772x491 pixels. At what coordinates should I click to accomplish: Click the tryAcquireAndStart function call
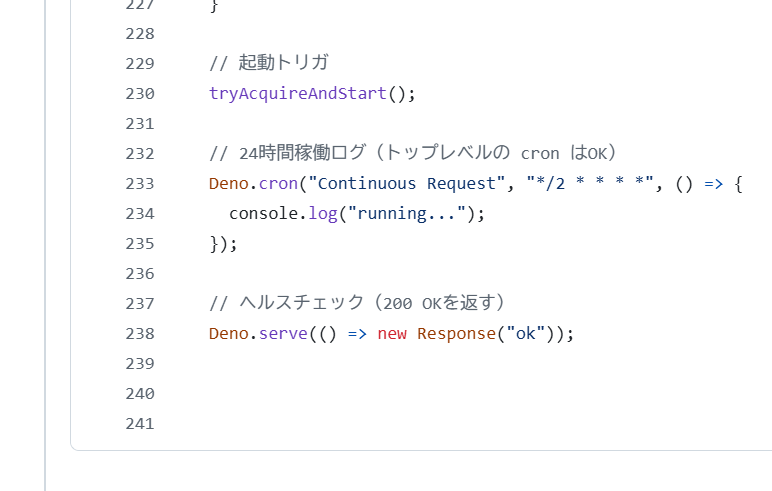312,94
